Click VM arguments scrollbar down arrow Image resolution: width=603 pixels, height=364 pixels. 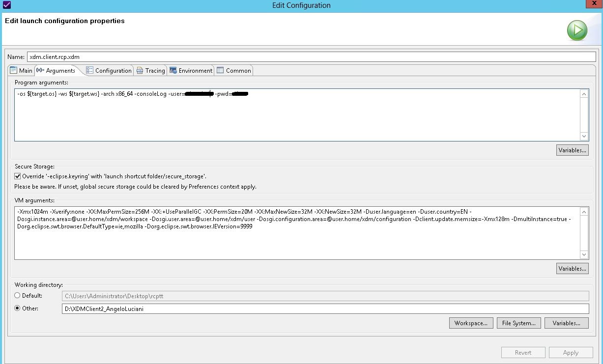pyautogui.click(x=584, y=254)
